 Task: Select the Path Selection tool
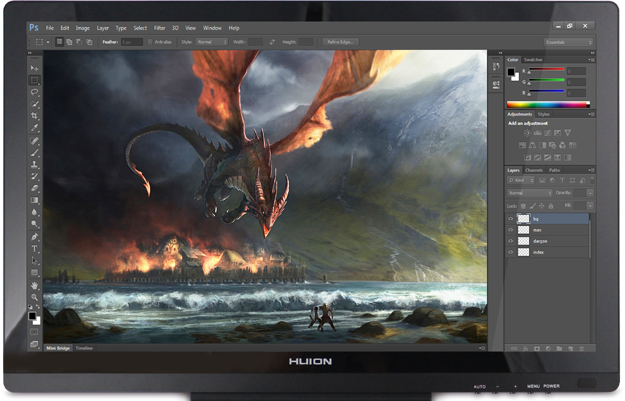click(34, 261)
